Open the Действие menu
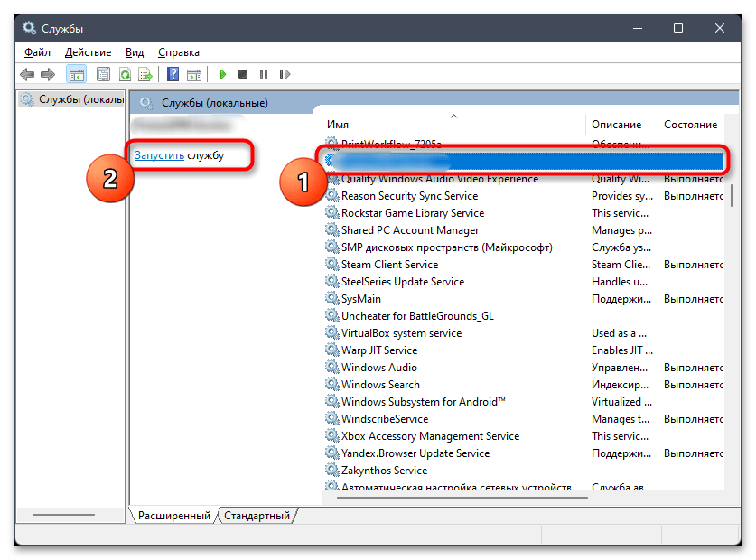The height and width of the screenshot is (560, 756). [x=89, y=52]
